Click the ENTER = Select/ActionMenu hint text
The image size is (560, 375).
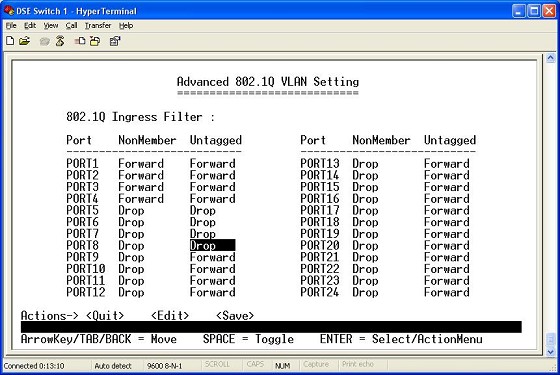coord(401,339)
